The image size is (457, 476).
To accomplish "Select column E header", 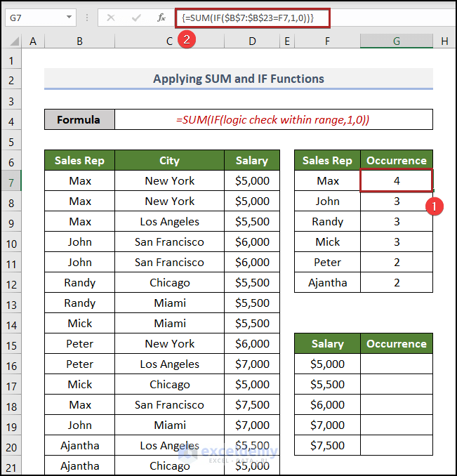I will (x=286, y=41).
